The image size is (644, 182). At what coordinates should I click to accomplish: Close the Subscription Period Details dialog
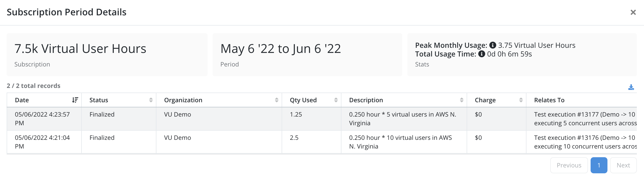[x=633, y=12]
